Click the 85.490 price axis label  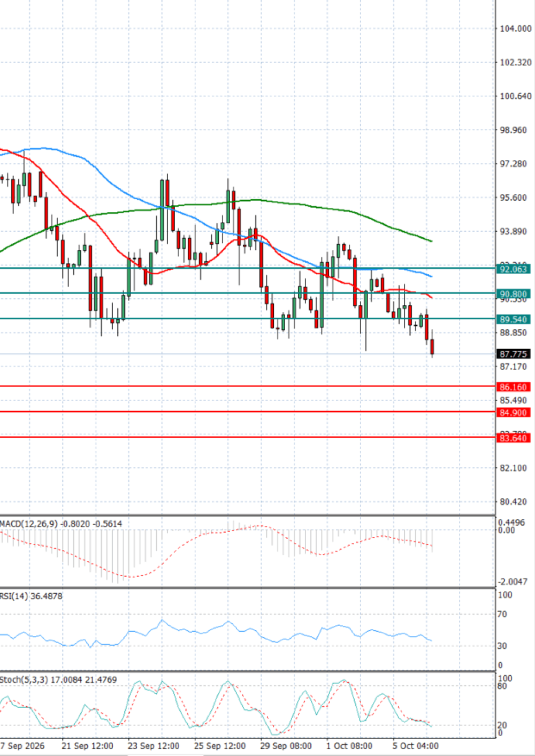point(513,400)
